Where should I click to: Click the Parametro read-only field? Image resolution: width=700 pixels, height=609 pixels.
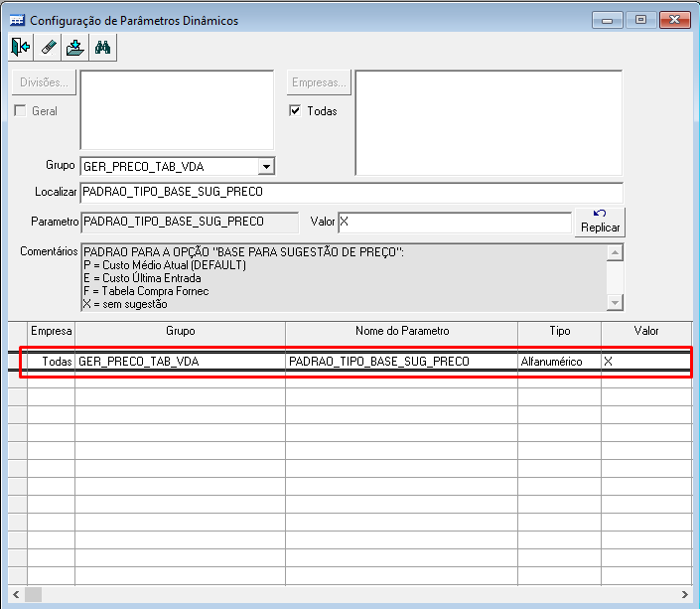pos(190,223)
